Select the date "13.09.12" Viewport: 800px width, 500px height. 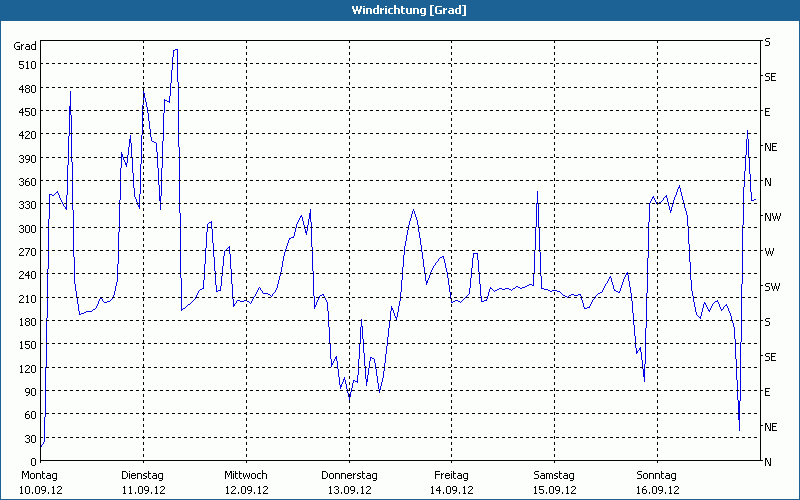[x=349, y=490]
